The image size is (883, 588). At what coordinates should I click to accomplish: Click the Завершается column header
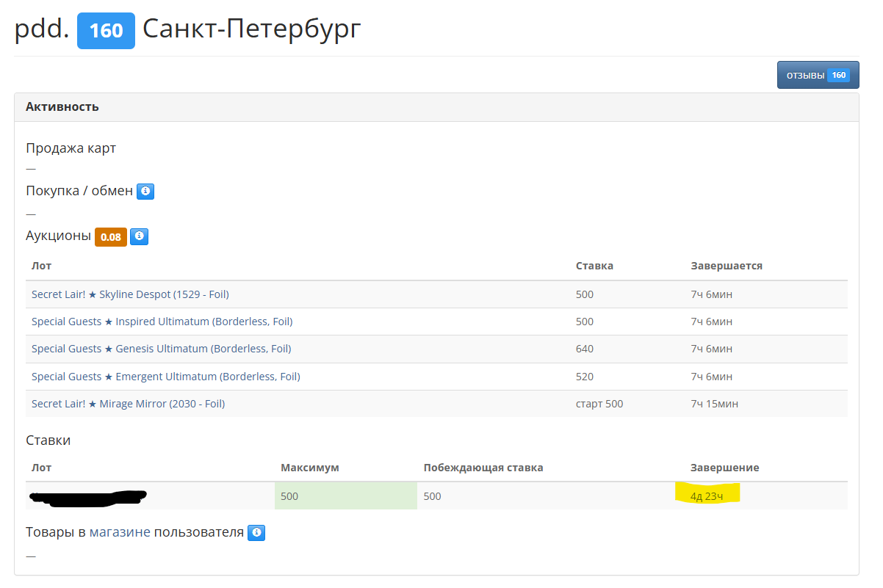pyautogui.click(x=726, y=266)
